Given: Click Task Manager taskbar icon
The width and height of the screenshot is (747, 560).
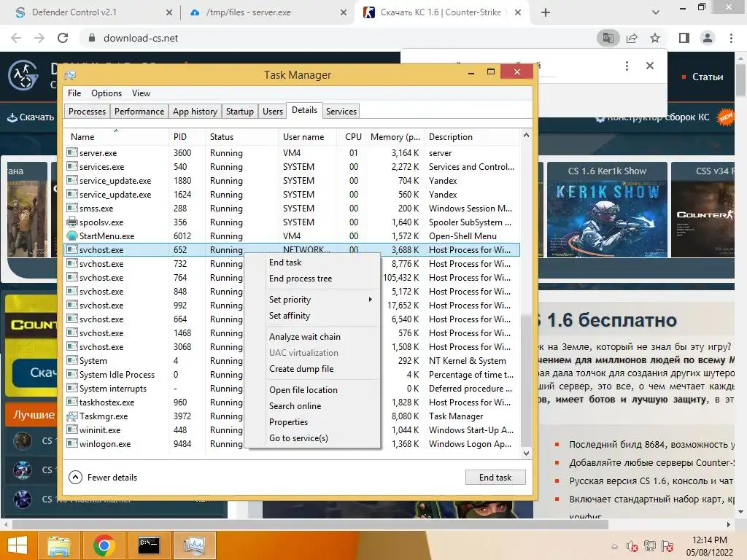Looking at the screenshot, I should 194,545.
